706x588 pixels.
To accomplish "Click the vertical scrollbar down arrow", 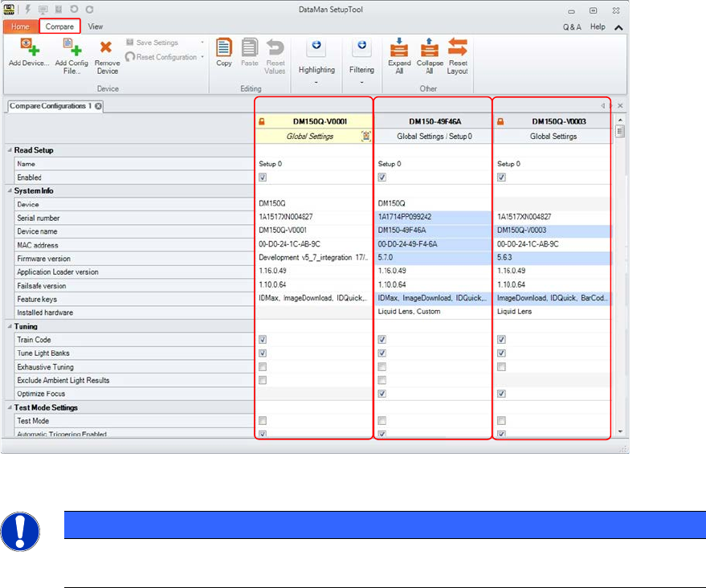I will click(620, 432).
